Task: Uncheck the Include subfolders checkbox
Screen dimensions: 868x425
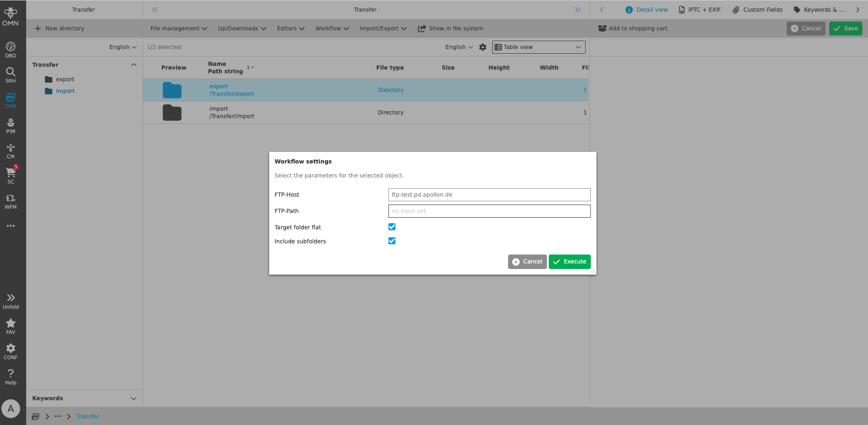Action: tap(392, 241)
